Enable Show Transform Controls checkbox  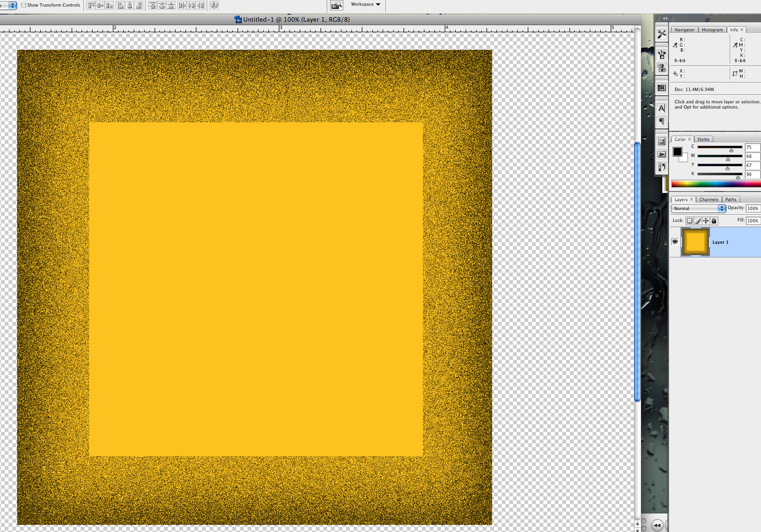click(x=24, y=5)
